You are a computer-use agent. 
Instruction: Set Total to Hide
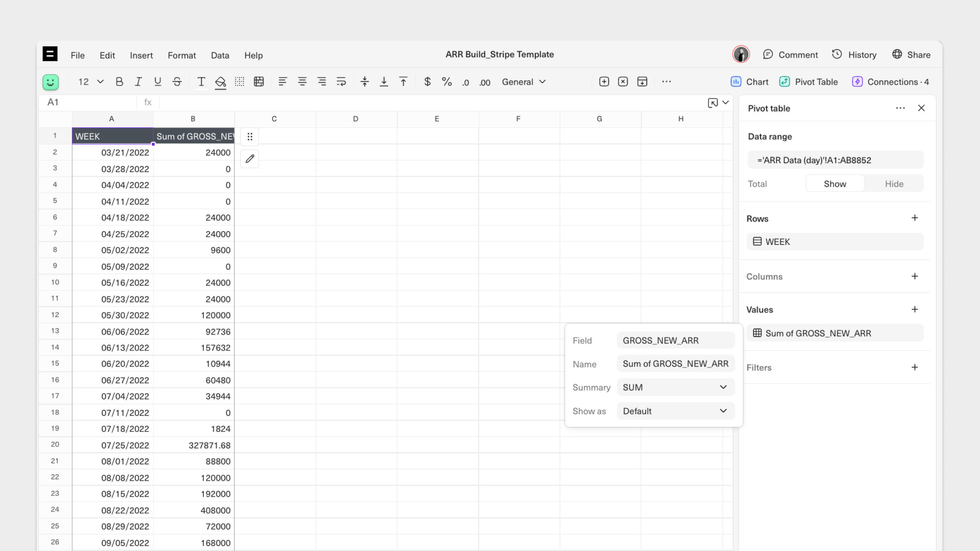(x=894, y=184)
